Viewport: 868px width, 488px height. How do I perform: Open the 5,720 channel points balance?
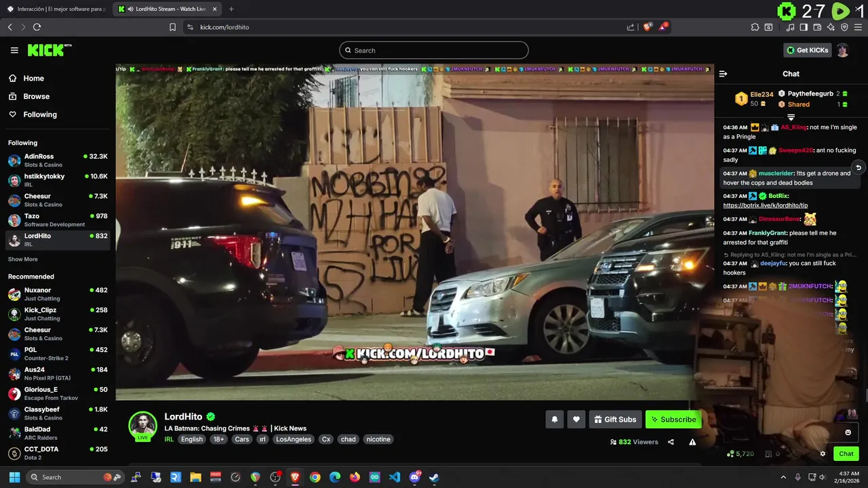740,453
